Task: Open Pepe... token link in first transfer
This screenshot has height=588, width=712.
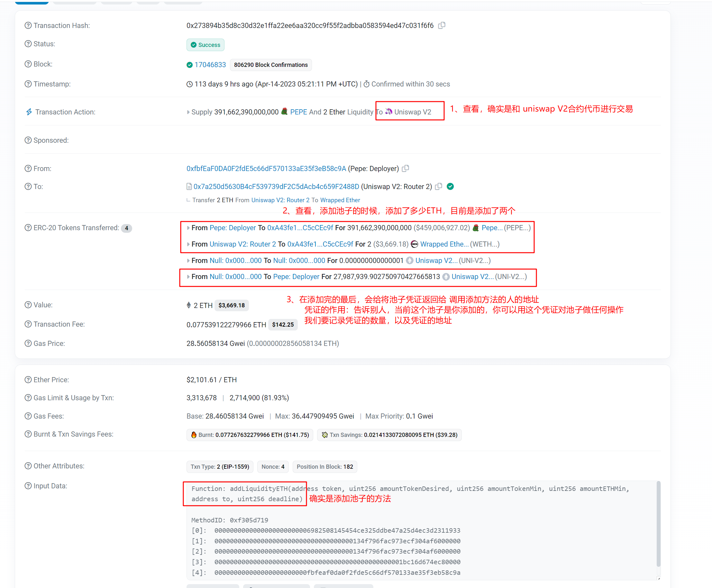Action: point(492,228)
